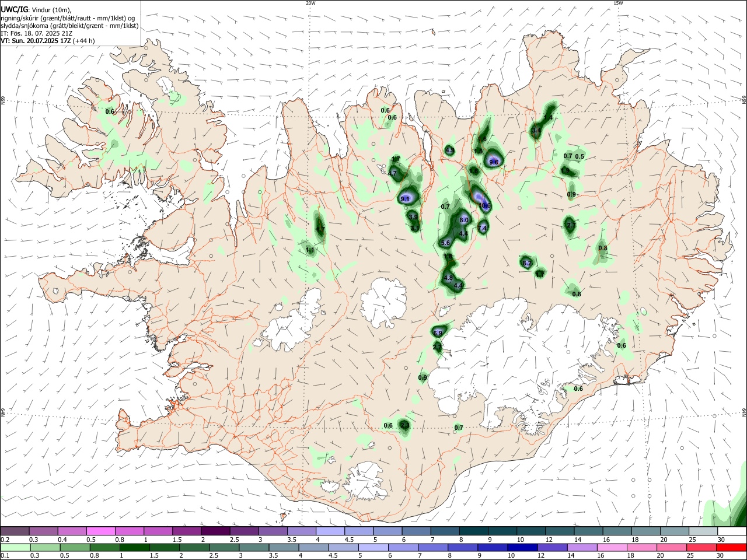Click the 1.1 precipitation value in the west
Screen dimensions: 747x560
310,250
